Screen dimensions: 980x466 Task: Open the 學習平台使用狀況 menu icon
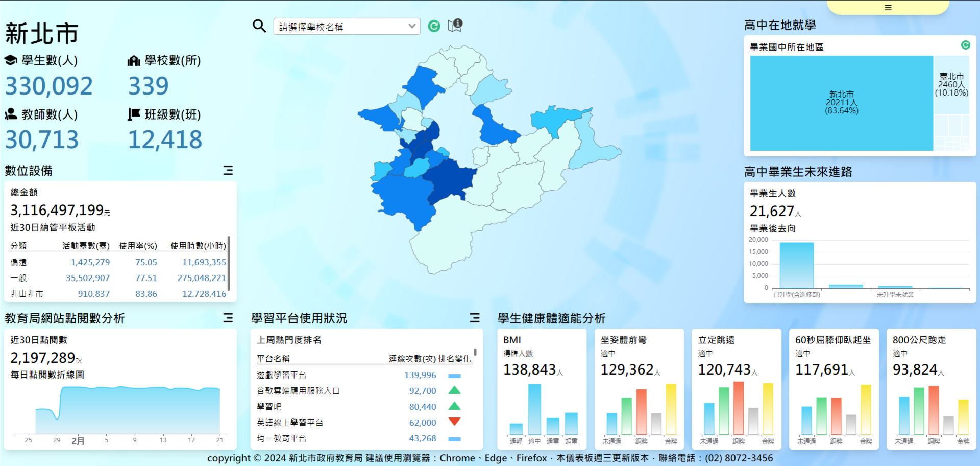point(475,318)
